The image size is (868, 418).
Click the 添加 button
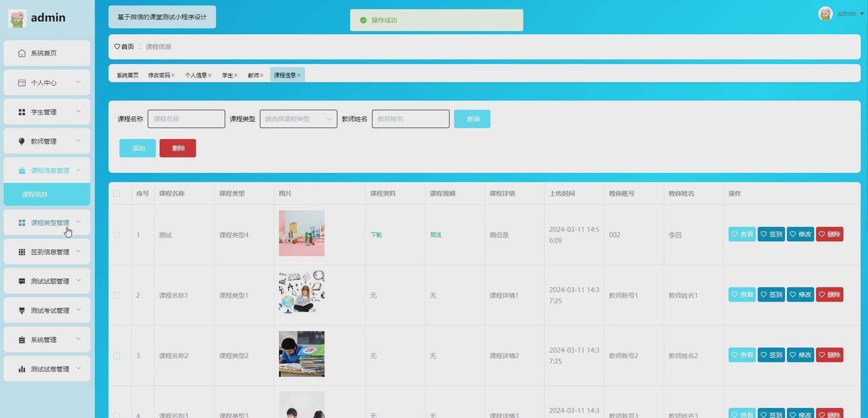click(138, 148)
